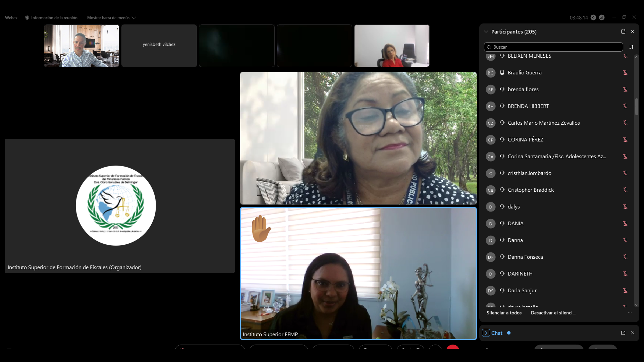Toggle the muted microphone for Braulio Guerra

coord(625,73)
